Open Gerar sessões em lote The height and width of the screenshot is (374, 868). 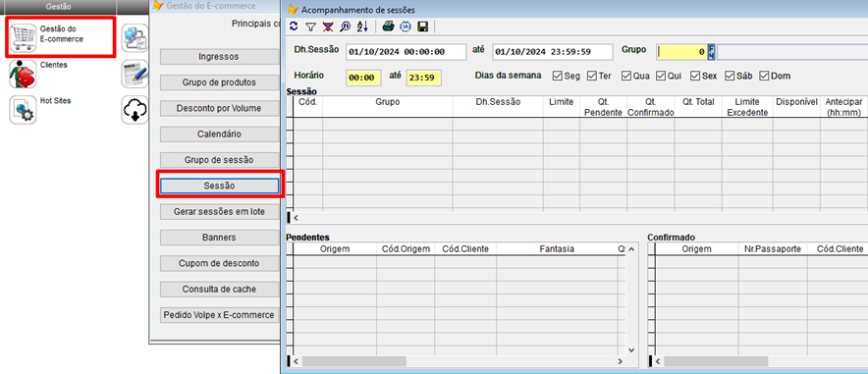tap(219, 212)
